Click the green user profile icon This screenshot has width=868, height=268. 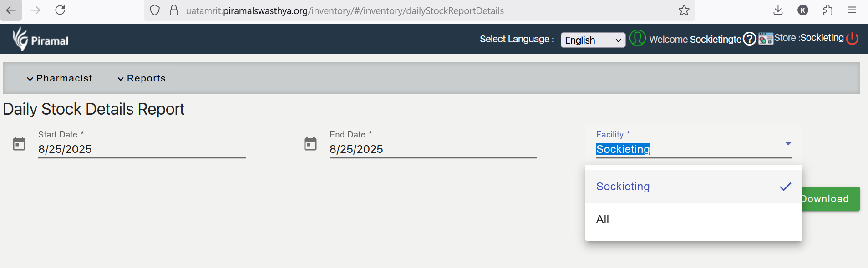tap(637, 38)
